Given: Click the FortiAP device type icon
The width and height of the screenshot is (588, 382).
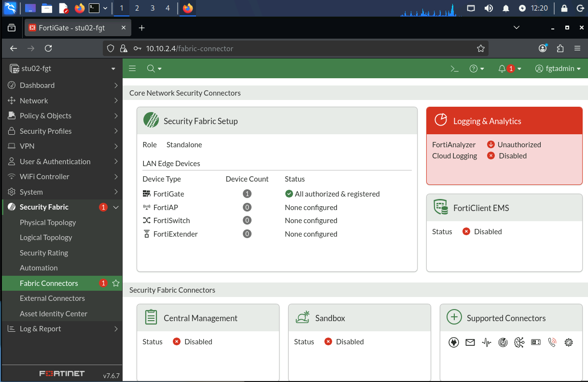Looking at the screenshot, I should 147,207.
